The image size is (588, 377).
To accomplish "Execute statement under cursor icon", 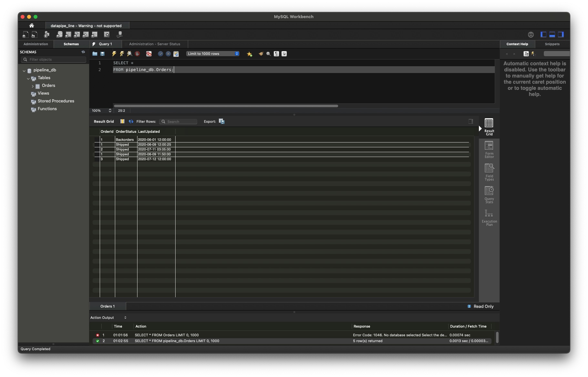I will click(x=122, y=54).
